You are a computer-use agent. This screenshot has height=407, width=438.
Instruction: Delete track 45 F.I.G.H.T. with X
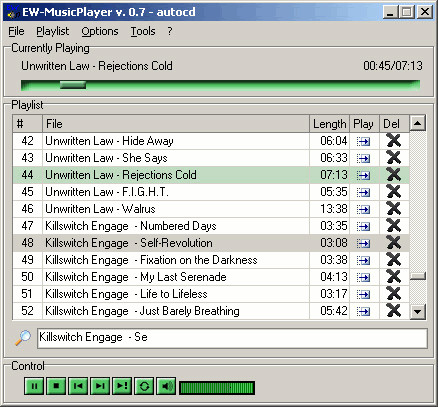(394, 191)
